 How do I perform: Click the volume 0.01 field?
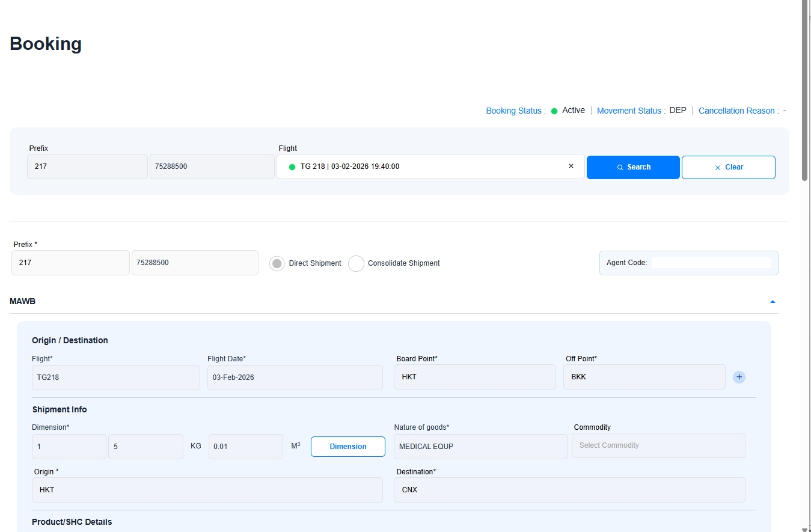click(245, 447)
